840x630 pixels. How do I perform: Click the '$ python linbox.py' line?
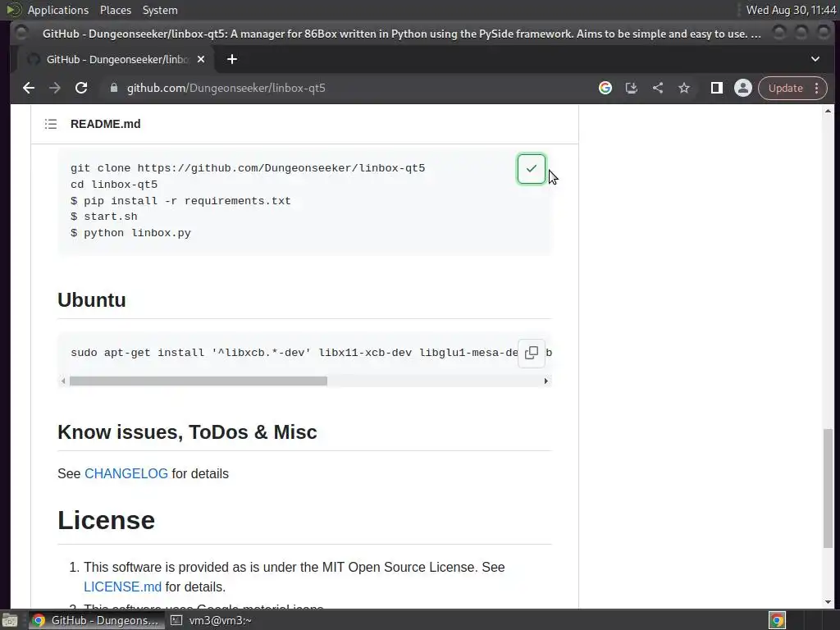tap(130, 233)
